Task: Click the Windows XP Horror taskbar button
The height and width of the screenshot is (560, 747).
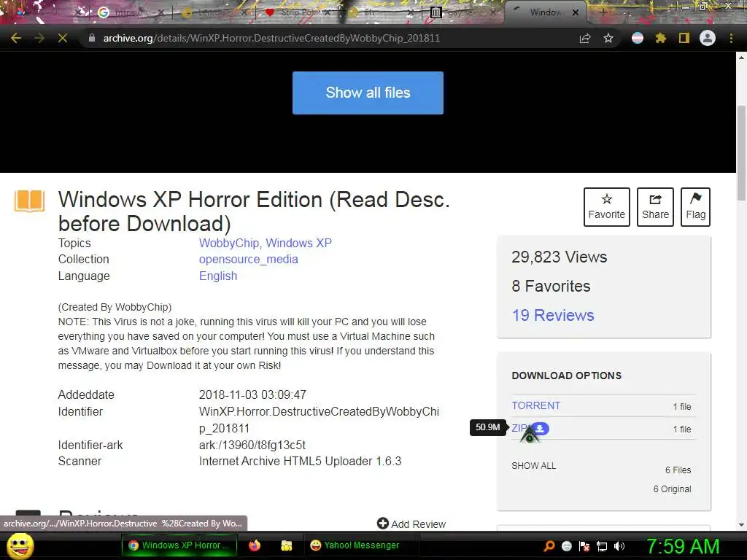Action: tap(179, 545)
